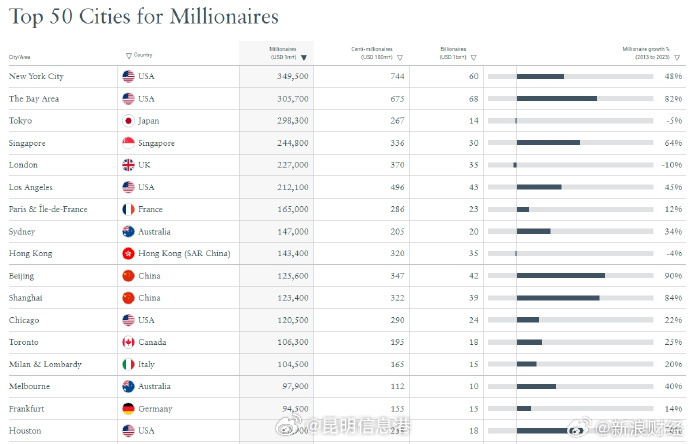Click the France flag icon
The image size is (690, 444).
coord(128,210)
